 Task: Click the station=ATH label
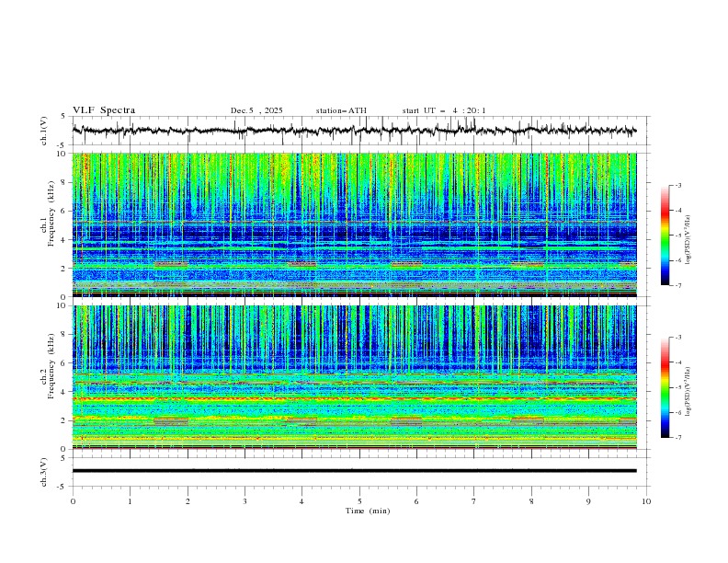(340, 110)
